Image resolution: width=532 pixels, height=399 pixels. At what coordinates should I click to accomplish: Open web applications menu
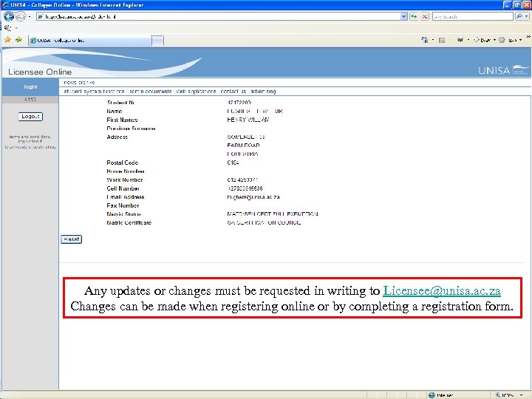click(x=196, y=92)
